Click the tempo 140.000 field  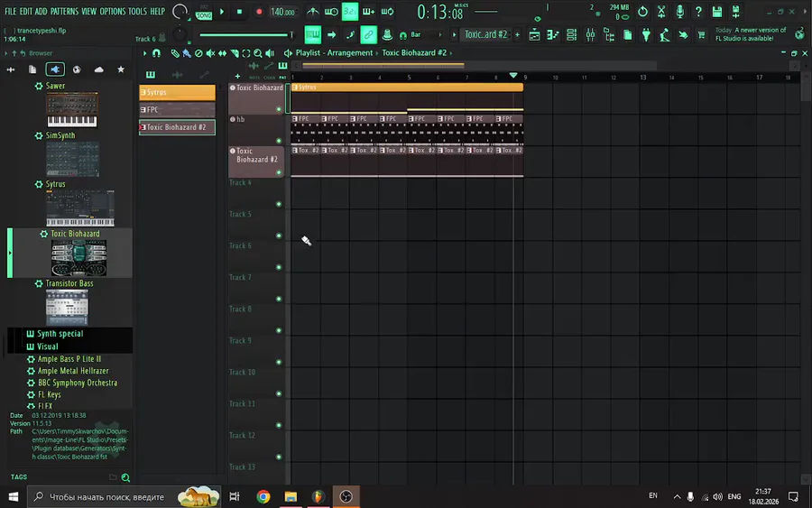[x=282, y=12]
